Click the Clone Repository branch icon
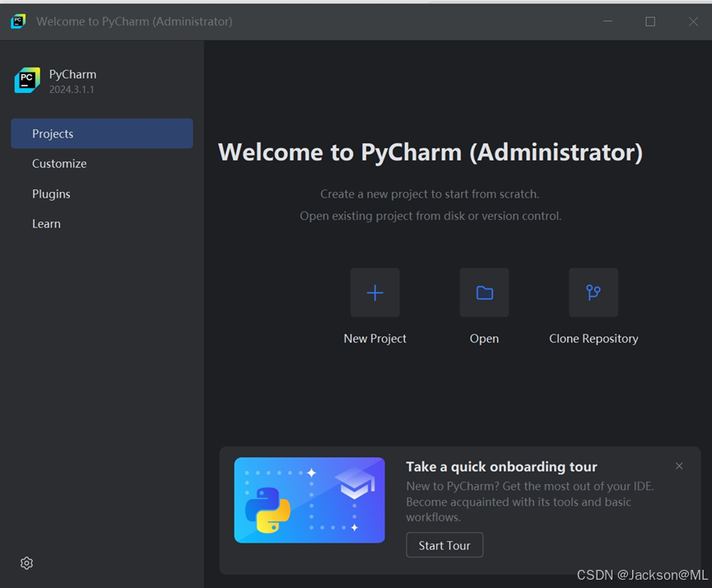This screenshot has height=588, width=712. coord(593,292)
